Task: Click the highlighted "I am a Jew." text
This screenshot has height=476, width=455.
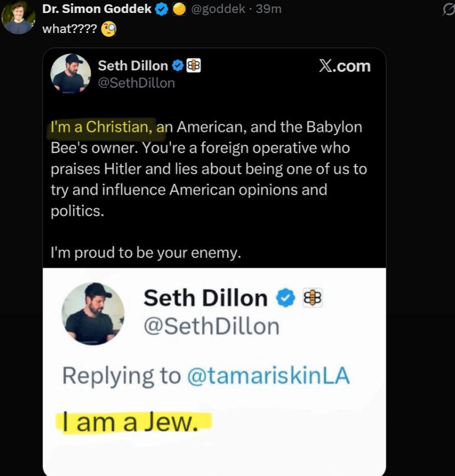Action: tap(133, 422)
